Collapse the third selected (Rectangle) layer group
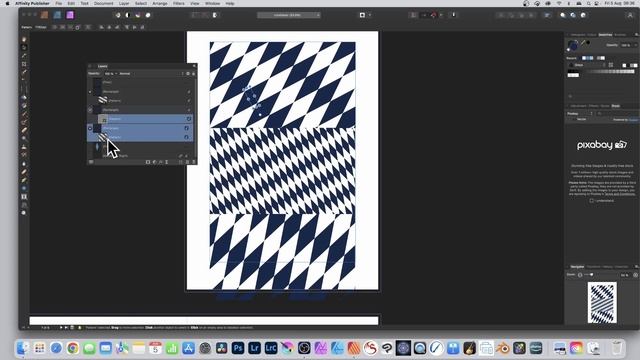 [x=90, y=128]
